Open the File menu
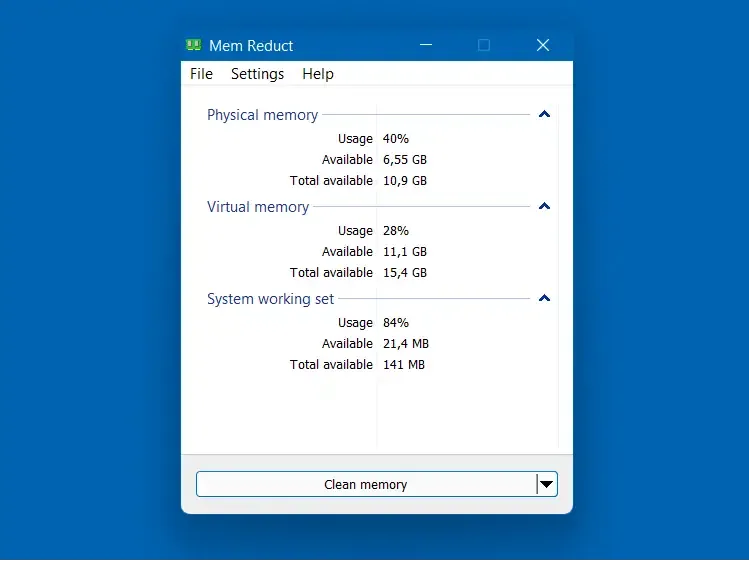The width and height of the screenshot is (749, 562). coord(201,74)
